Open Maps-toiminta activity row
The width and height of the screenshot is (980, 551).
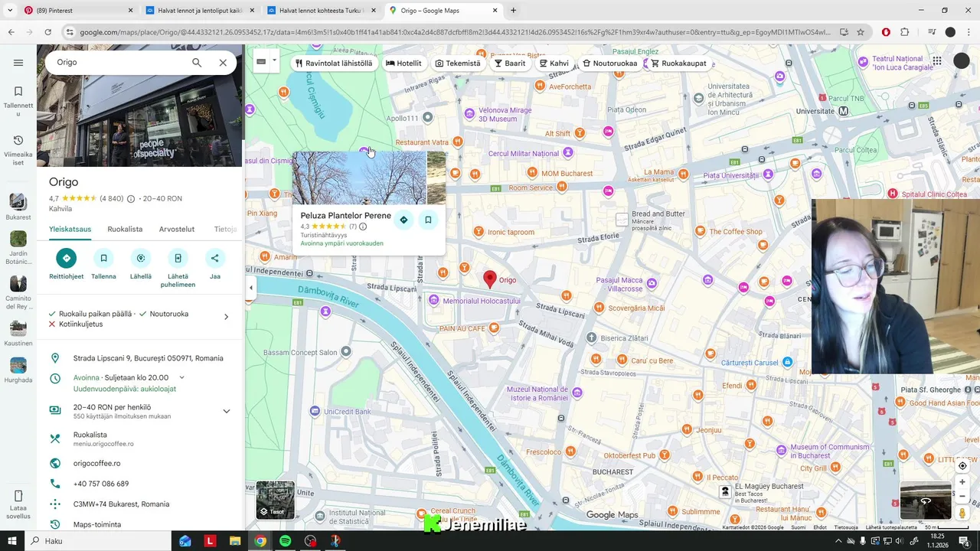[x=140, y=524]
